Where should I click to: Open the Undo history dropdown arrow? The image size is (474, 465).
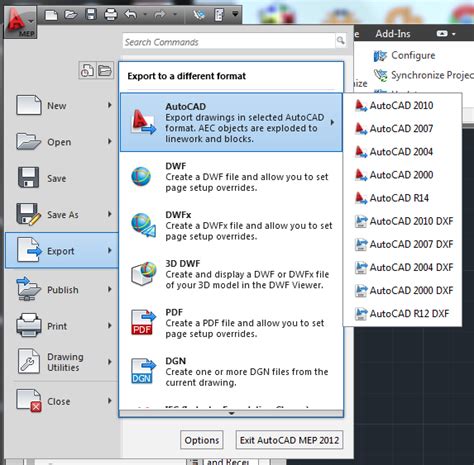point(145,15)
